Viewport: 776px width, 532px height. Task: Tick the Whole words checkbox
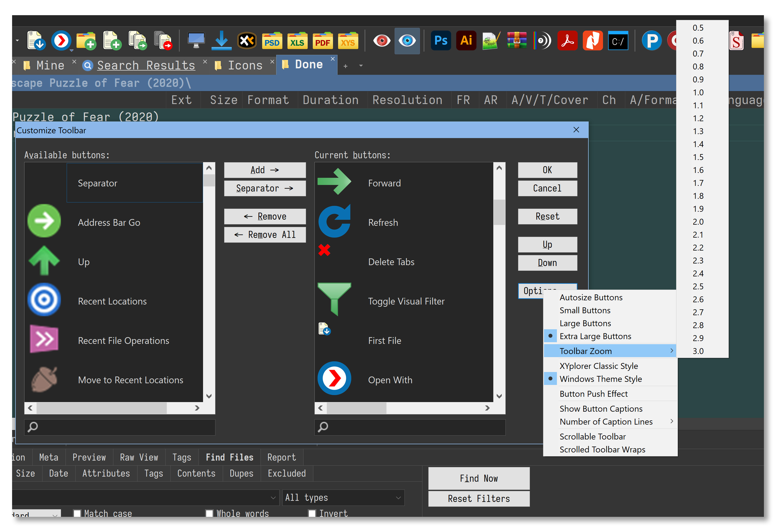tap(209, 513)
